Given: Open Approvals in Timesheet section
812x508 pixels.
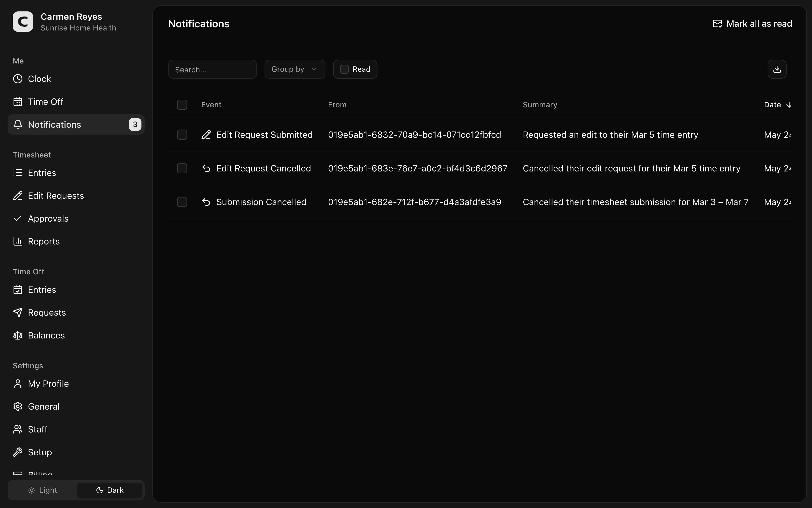Looking at the screenshot, I should tap(76, 218).
